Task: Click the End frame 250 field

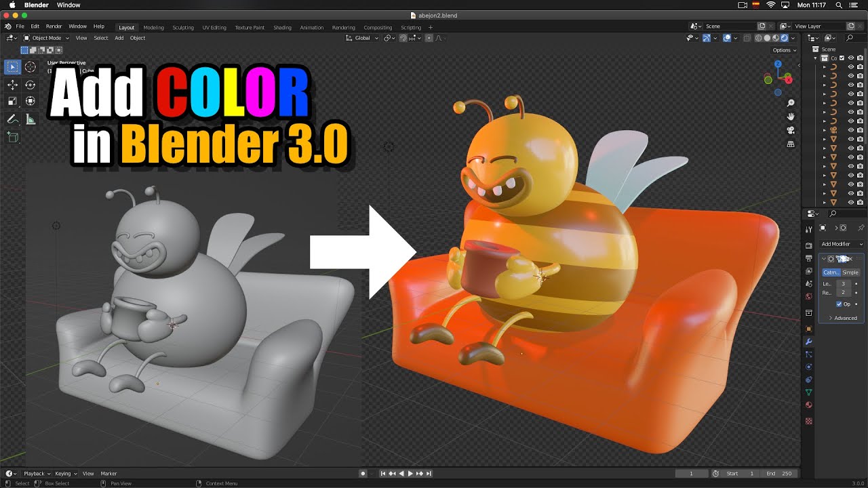Action: click(778, 474)
